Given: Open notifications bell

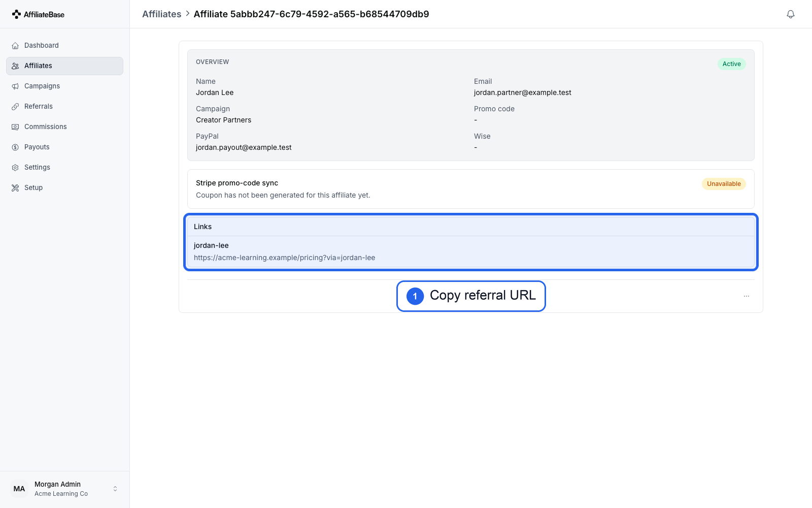Looking at the screenshot, I should (x=791, y=14).
